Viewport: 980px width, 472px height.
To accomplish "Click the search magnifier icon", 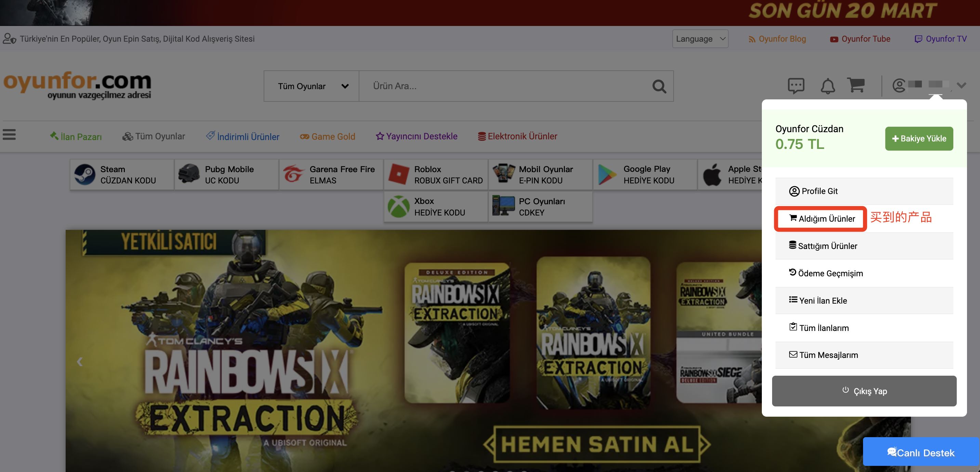I will (659, 86).
